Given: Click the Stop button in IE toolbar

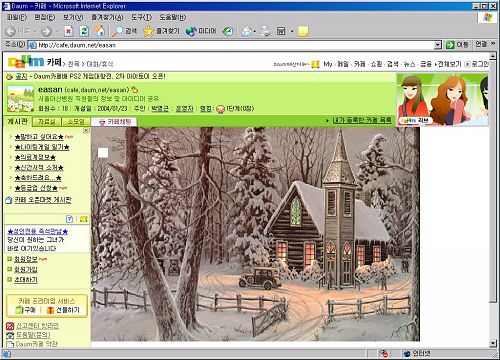Looking at the screenshot, I should click(69, 31).
